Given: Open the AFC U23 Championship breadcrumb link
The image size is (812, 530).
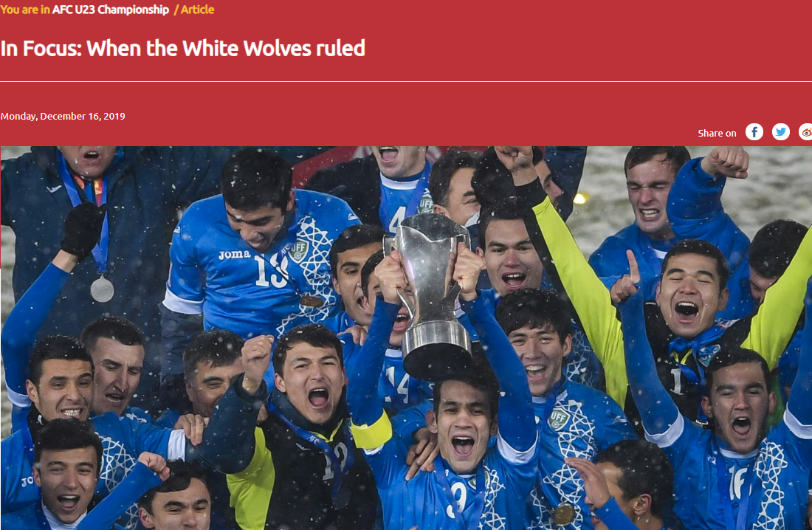Looking at the screenshot, I should click(x=110, y=10).
